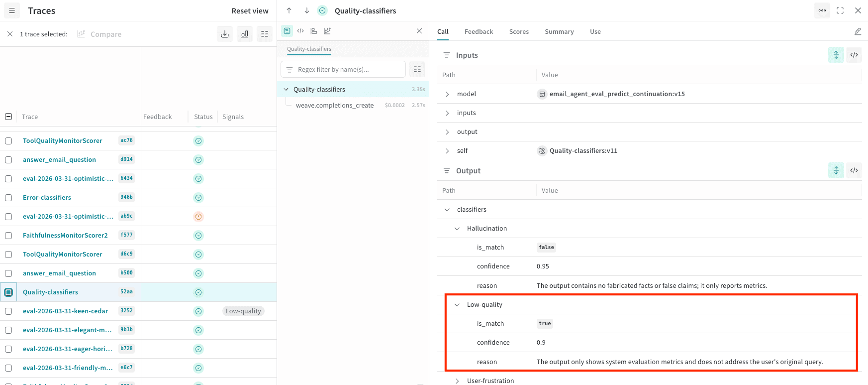Switch to the Use tab
This screenshot has width=868, height=385.
pos(595,31)
